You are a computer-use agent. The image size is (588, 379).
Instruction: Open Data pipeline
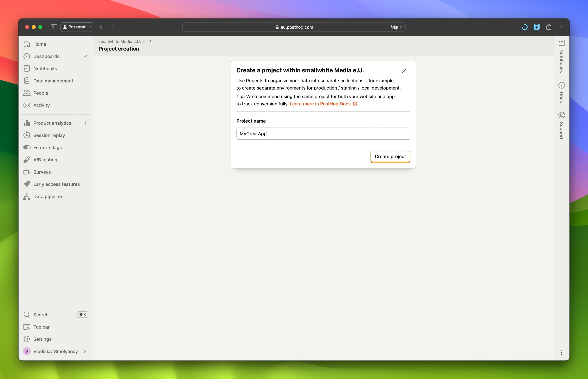pos(56,196)
